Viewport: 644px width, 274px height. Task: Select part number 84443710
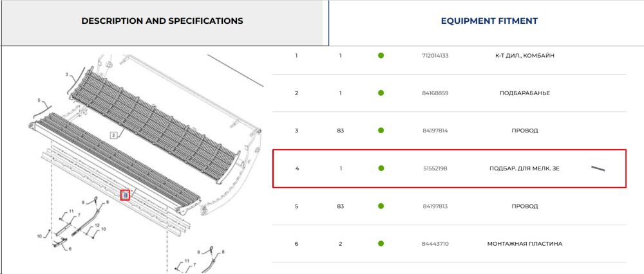pyautogui.click(x=435, y=244)
